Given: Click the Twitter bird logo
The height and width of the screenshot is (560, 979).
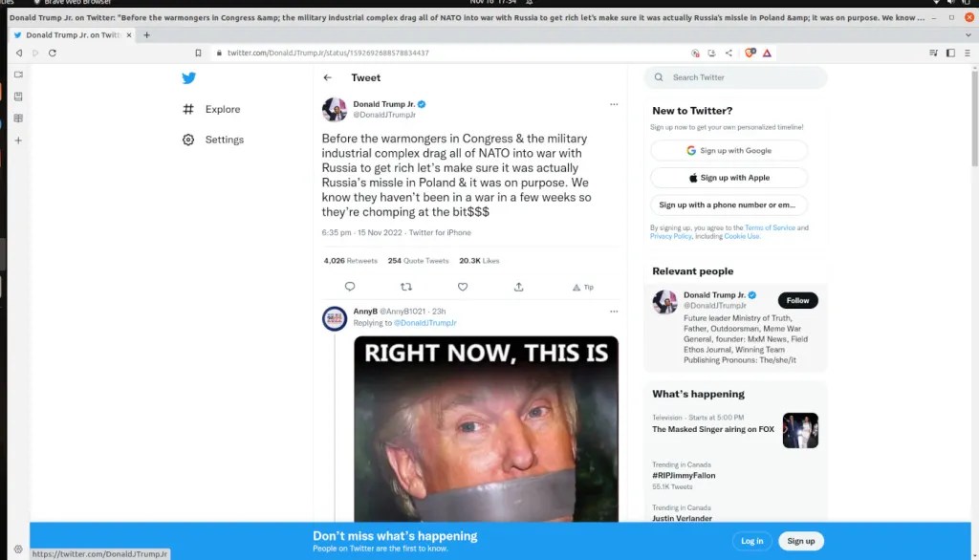Looking at the screenshot, I should point(189,78).
